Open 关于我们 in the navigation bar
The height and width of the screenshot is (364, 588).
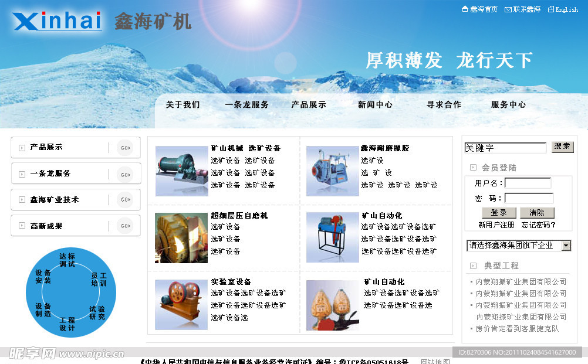(183, 104)
